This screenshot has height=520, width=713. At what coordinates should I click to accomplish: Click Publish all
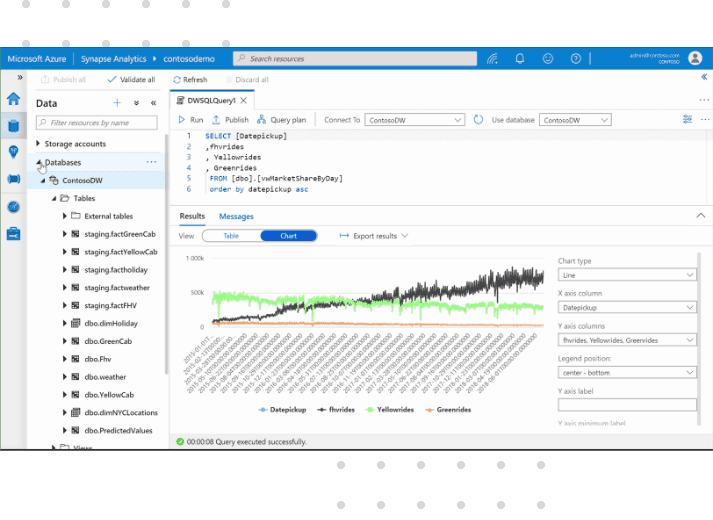63,80
